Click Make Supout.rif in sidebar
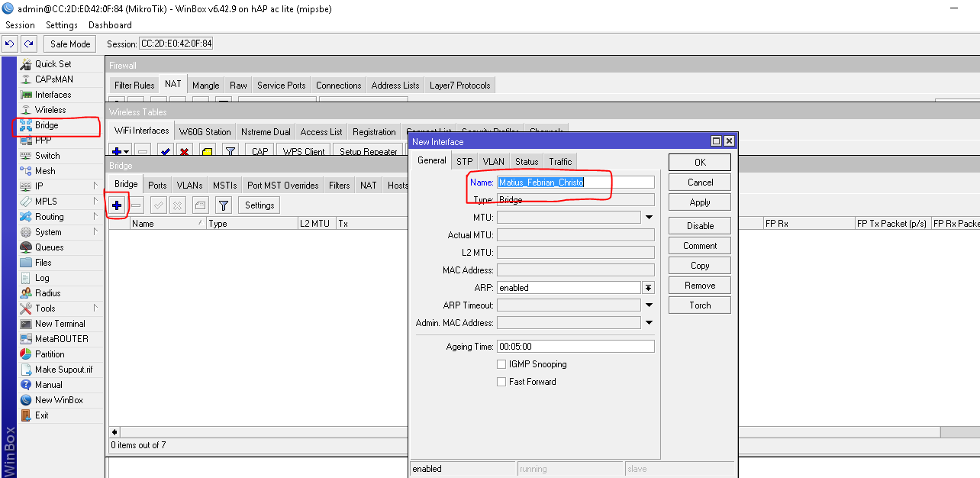 click(63, 370)
